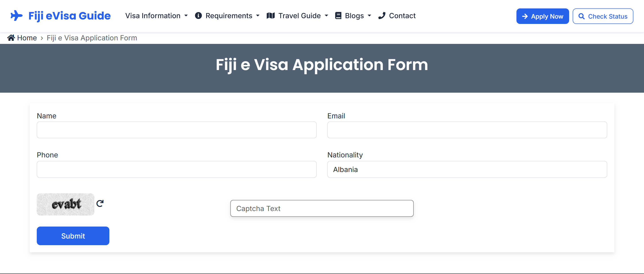Refresh the captcha image

point(100,204)
